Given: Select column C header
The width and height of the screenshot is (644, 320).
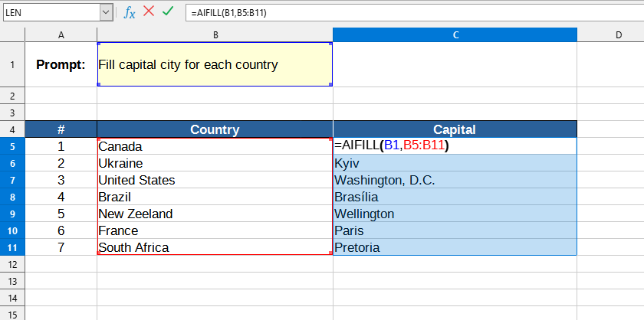Looking at the screenshot, I should tap(455, 35).
